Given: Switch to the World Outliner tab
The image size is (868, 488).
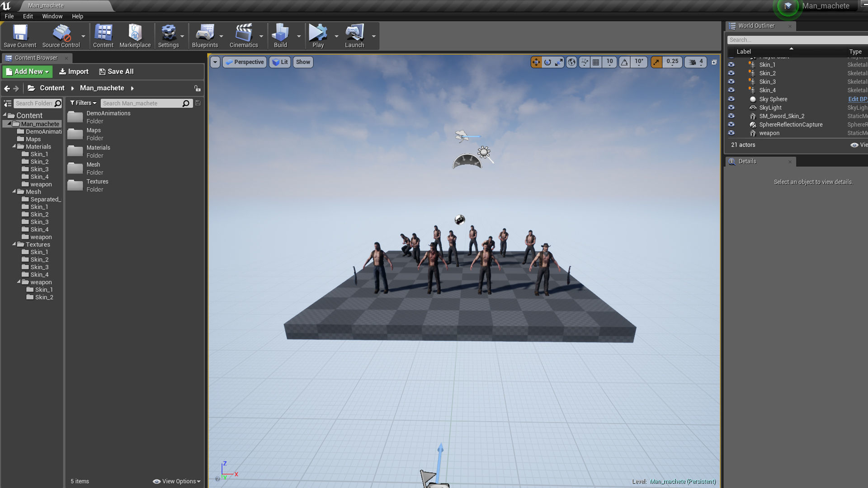Looking at the screenshot, I should (x=756, y=26).
